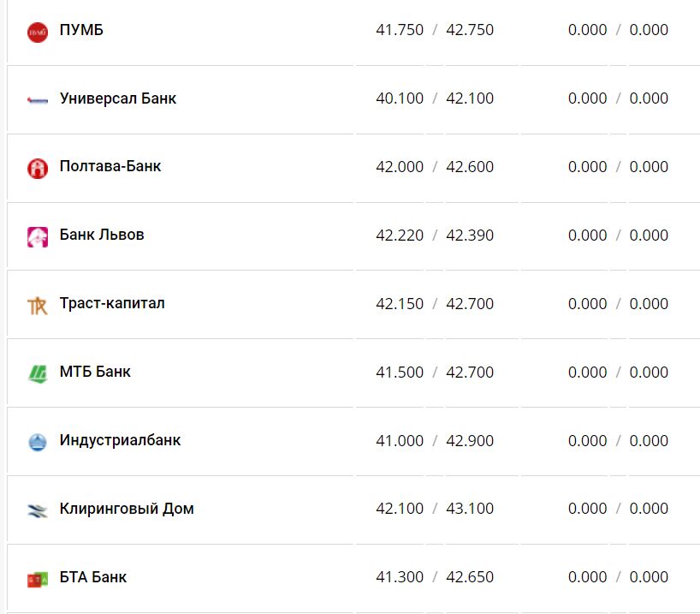Open the Клиринговый Дом name link
Screen dimensions: 700x614
tap(127, 509)
